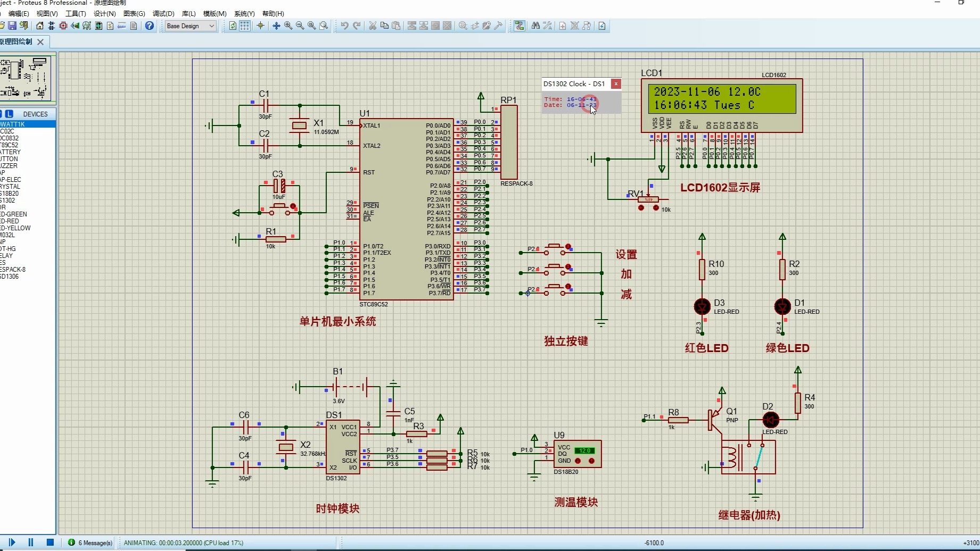Open the Base Design variant dropdown
Image resolution: width=980 pixels, height=551 pixels.
pyautogui.click(x=191, y=26)
